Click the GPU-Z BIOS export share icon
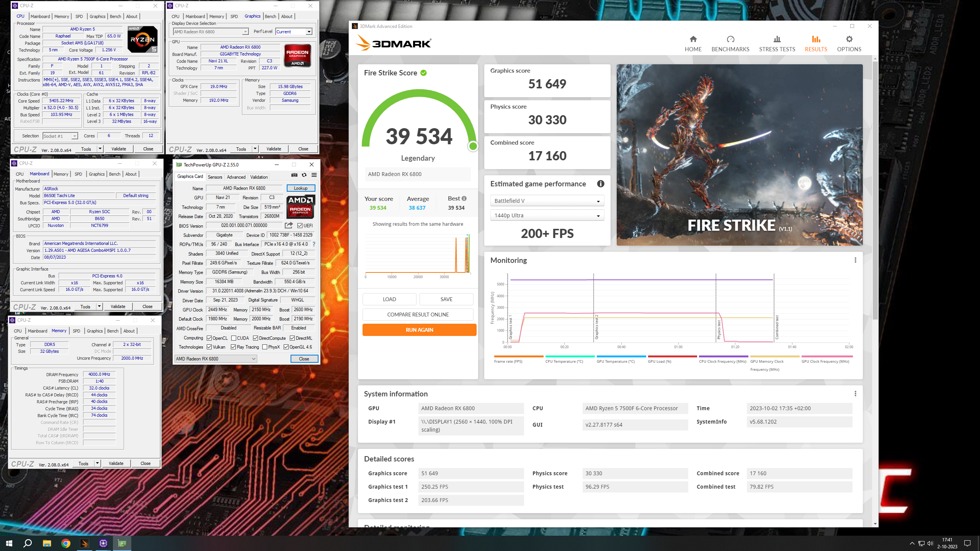The width and height of the screenshot is (980, 551). (289, 225)
